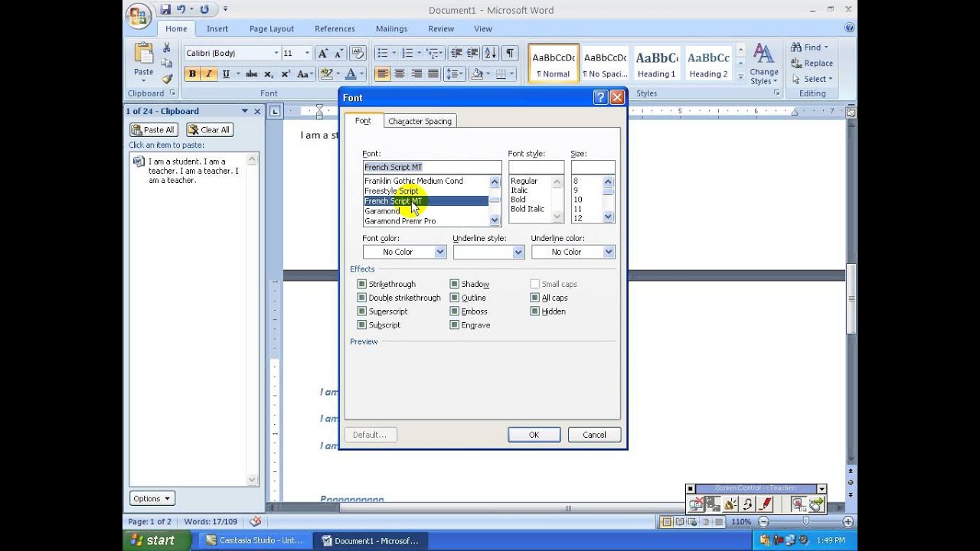Switch to Character Spacing tab
Screen dimensions: 980x551
pos(420,121)
